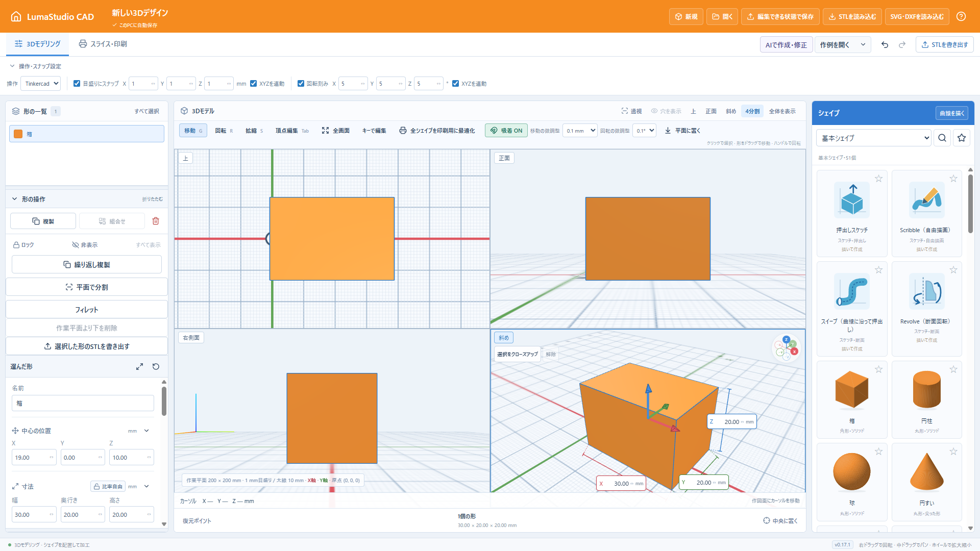The height and width of the screenshot is (551, 980).
Task: Toggle 目盛りにスナップ checkbox
Action: click(77, 84)
